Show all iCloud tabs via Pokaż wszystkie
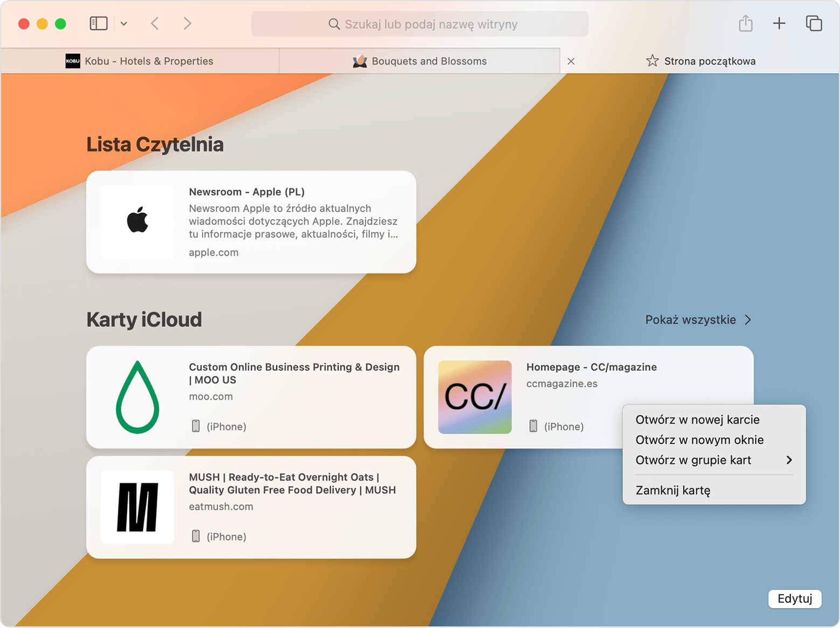Image resolution: width=840 pixels, height=628 pixels. pos(690,320)
